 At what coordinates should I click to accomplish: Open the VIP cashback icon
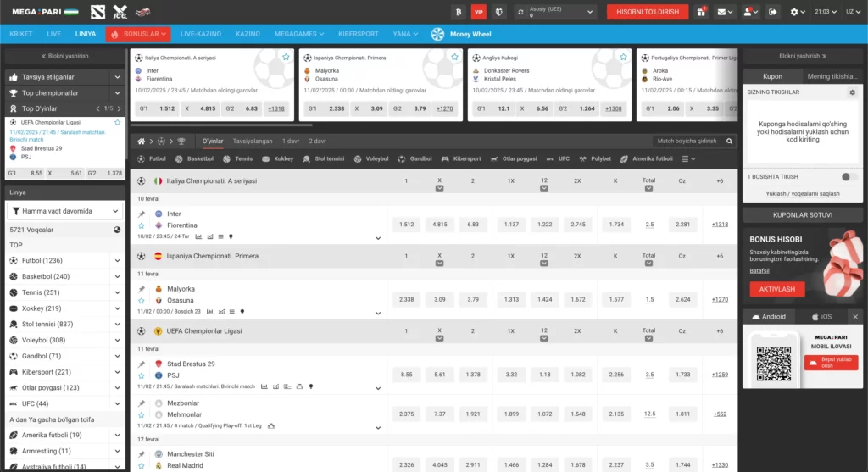(x=478, y=12)
